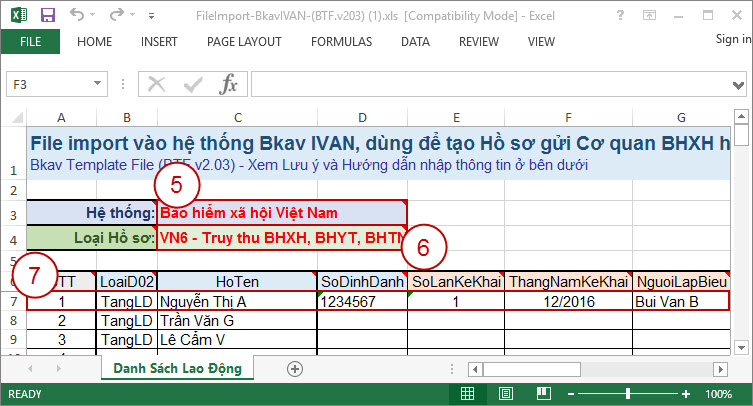The height and width of the screenshot is (406, 753).
Task: Select the cell containing 12/2016
Action: pyautogui.click(x=569, y=301)
